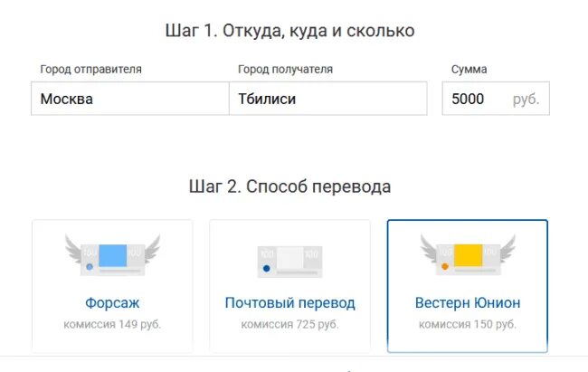Click the руб. suffix in amount field
The image size is (588, 372).
pos(526,99)
